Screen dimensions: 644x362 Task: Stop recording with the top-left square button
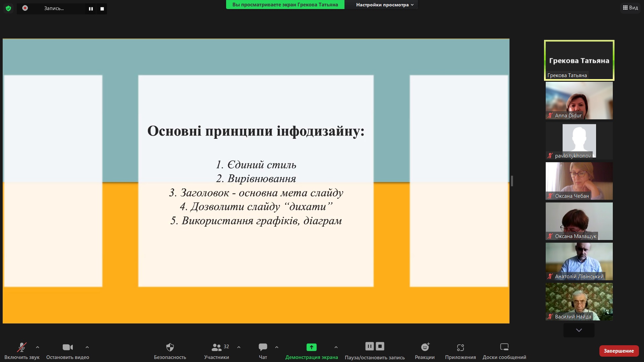(102, 9)
